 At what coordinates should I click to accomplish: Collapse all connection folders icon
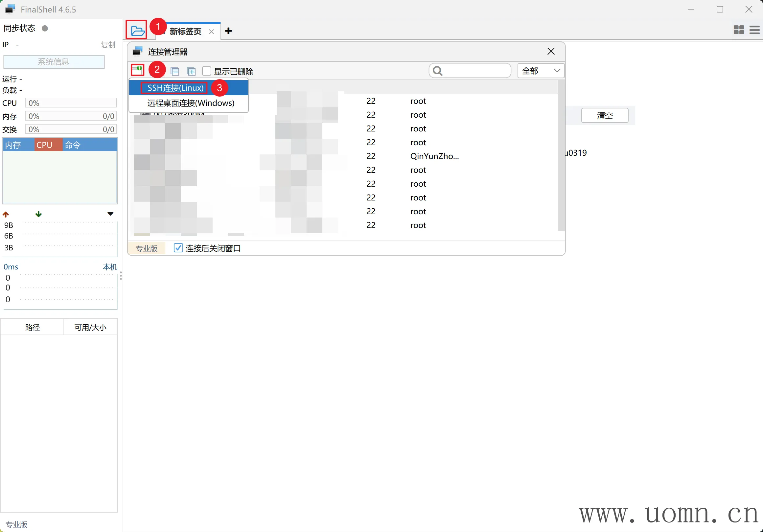[x=175, y=71]
